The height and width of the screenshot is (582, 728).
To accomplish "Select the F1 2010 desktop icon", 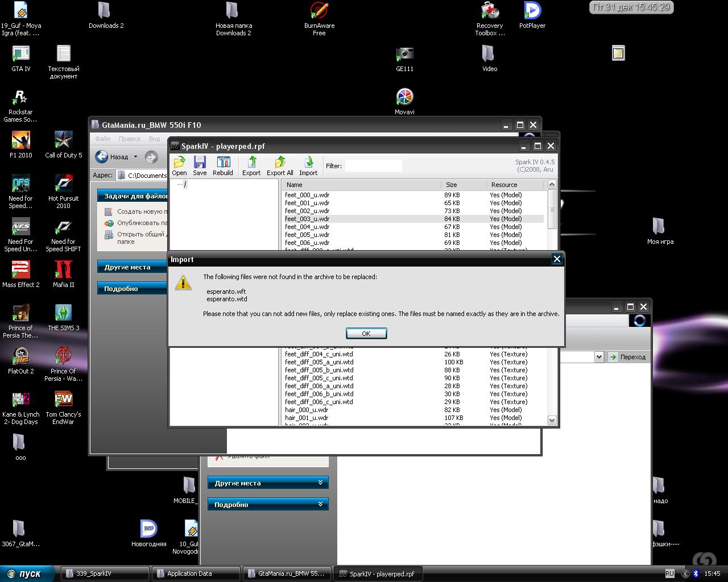I will point(21,145).
